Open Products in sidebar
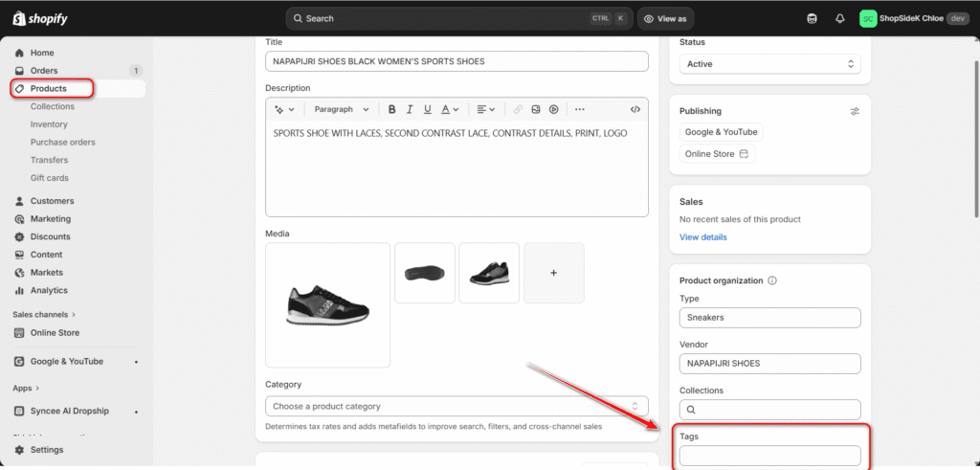Viewport: 980px width, 470px height. 48,89
